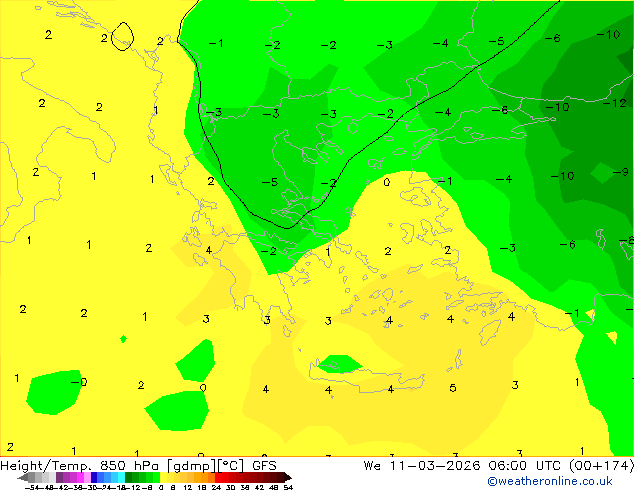Click the 24 tick label on the legend

pyautogui.click(x=216, y=487)
